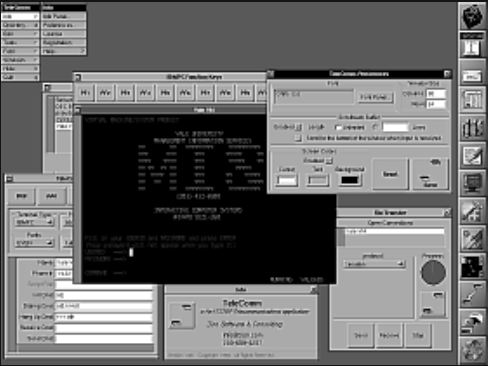Choose Preferences from the Info submenu
This screenshot has height=366, width=488.
[x=64, y=25]
